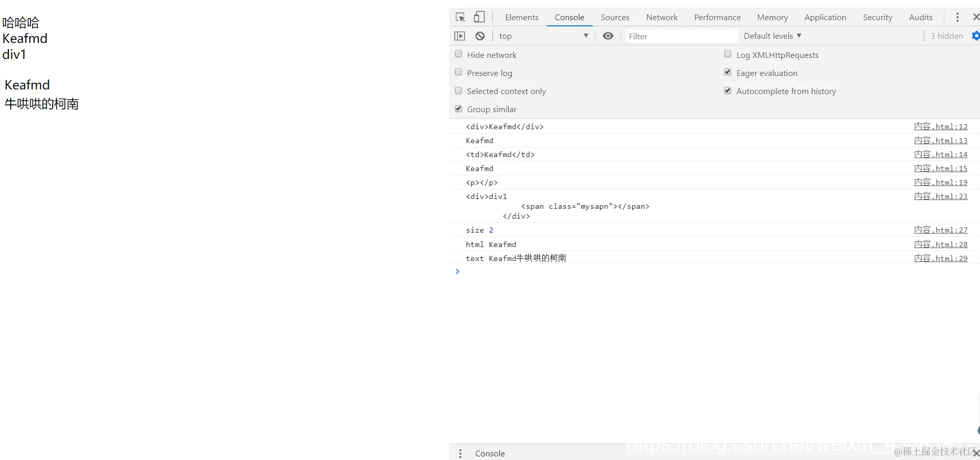The height and width of the screenshot is (460, 980).
Task: Close the bottom Console drawer
Action: 976,453
